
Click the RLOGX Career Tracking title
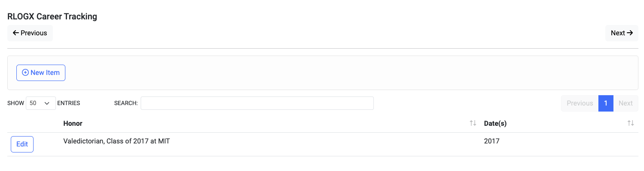point(52,17)
